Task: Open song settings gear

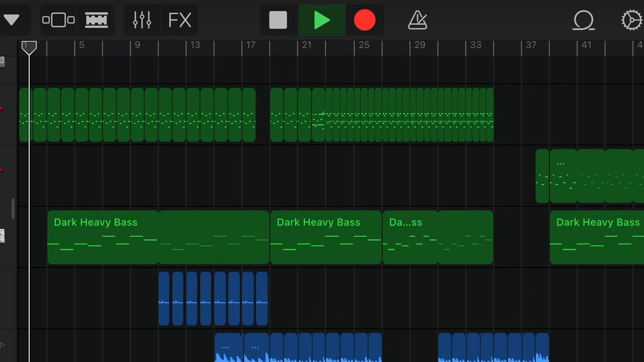Action: click(632, 20)
